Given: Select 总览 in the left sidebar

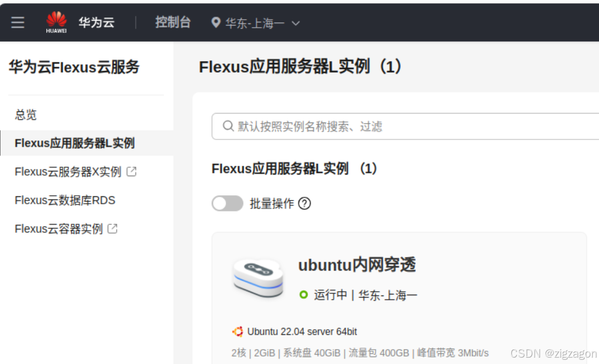Looking at the screenshot, I should (x=25, y=114).
